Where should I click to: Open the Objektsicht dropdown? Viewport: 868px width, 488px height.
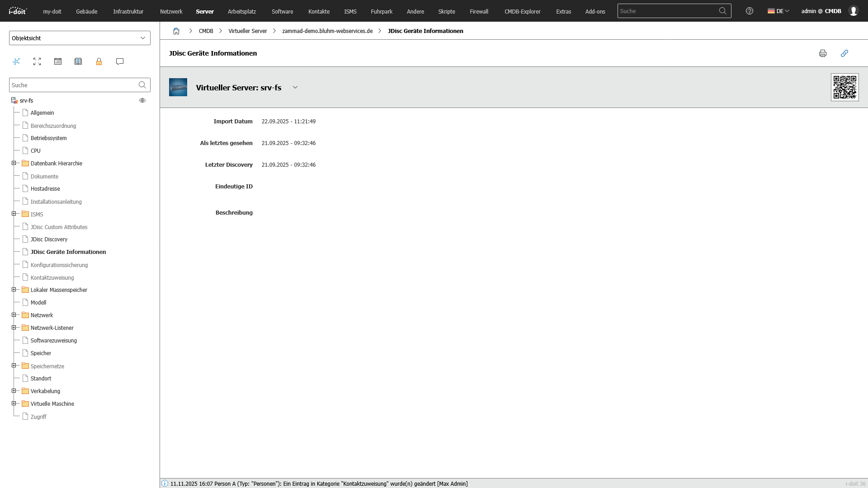tap(80, 38)
